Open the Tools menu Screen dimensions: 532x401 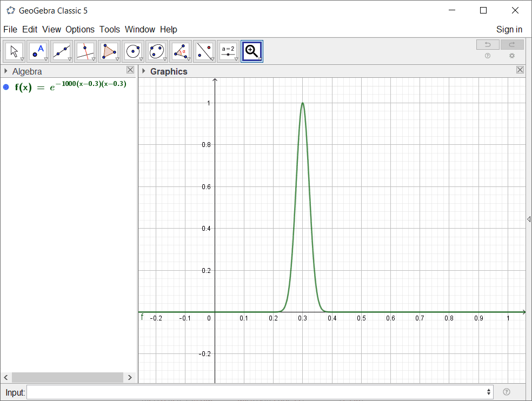pos(110,29)
